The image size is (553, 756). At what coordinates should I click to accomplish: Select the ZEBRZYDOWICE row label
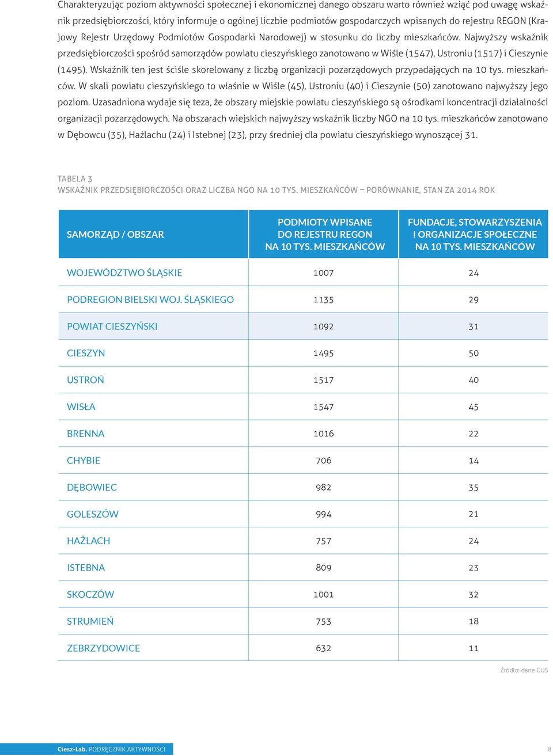click(x=104, y=648)
